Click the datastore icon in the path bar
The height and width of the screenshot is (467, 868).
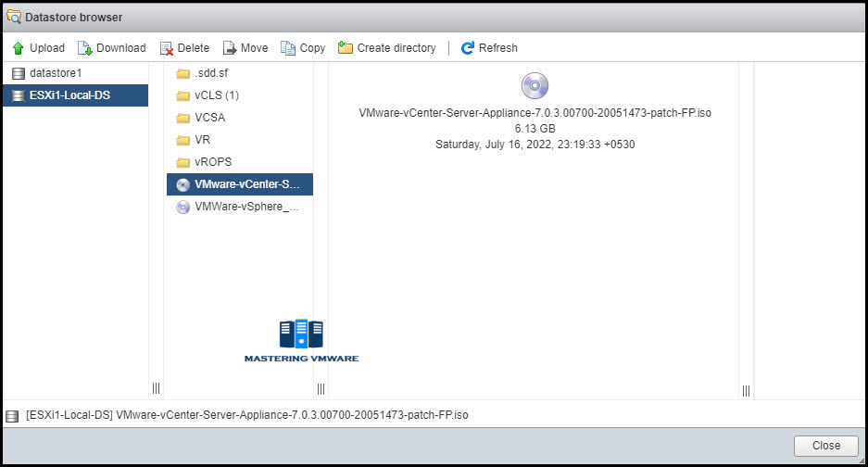pos(12,416)
